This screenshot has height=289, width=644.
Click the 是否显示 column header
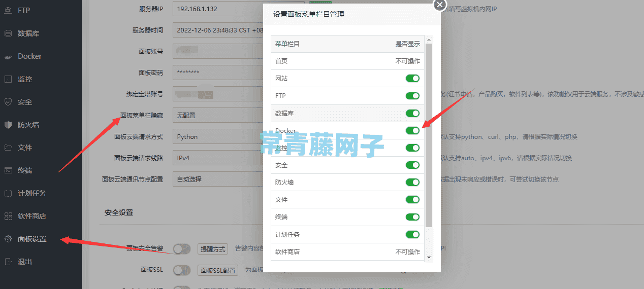point(408,44)
